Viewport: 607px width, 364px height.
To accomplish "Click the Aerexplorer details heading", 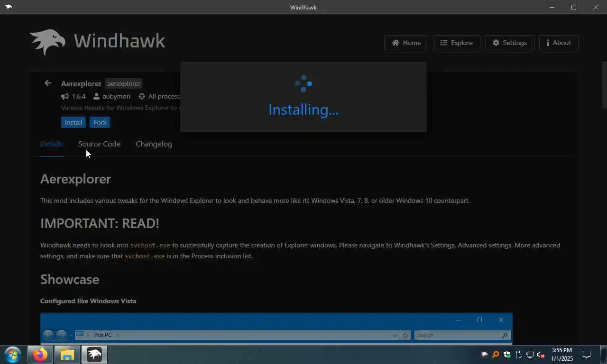I will 75,179.
